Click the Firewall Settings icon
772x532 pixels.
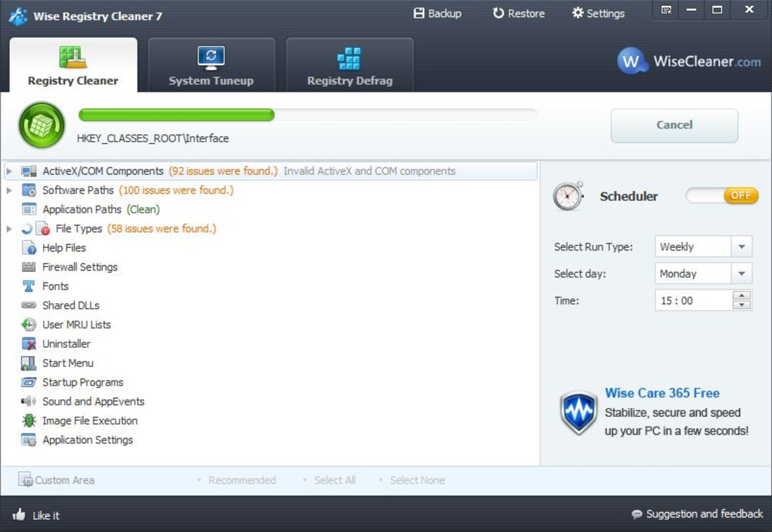pos(29,267)
